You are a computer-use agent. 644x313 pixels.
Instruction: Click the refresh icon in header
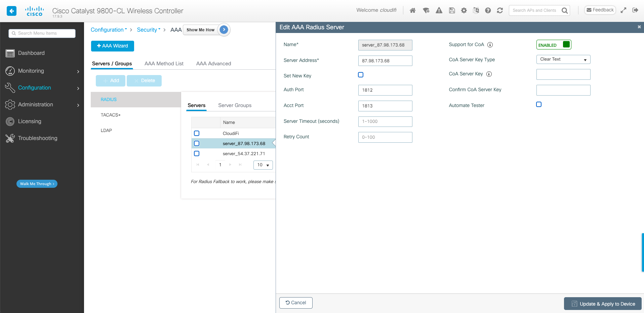[x=500, y=10]
